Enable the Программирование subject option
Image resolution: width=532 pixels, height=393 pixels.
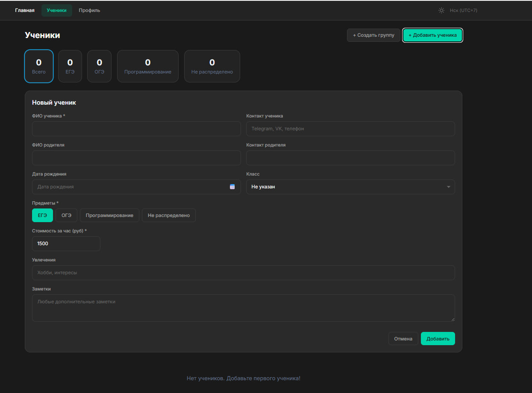(x=109, y=215)
